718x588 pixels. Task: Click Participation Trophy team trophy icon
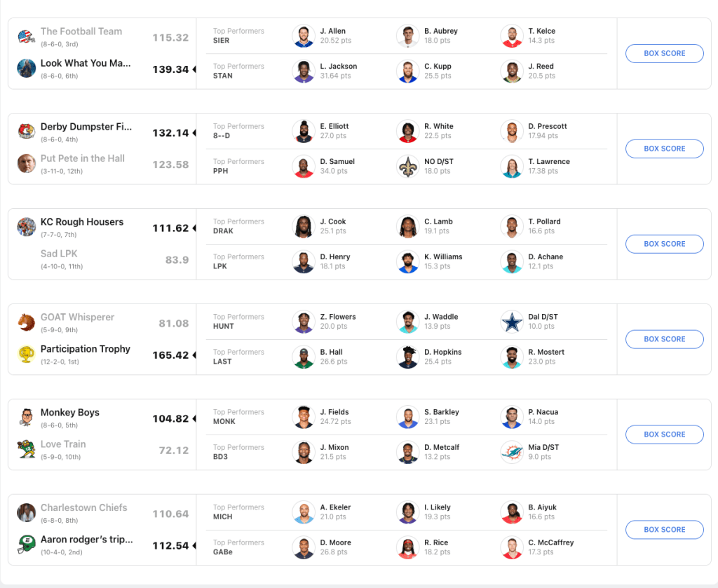[27, 354]
